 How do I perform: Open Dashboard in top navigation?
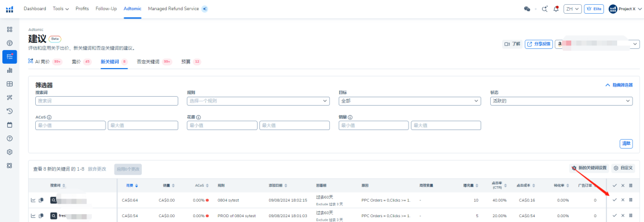pos(35,8)
